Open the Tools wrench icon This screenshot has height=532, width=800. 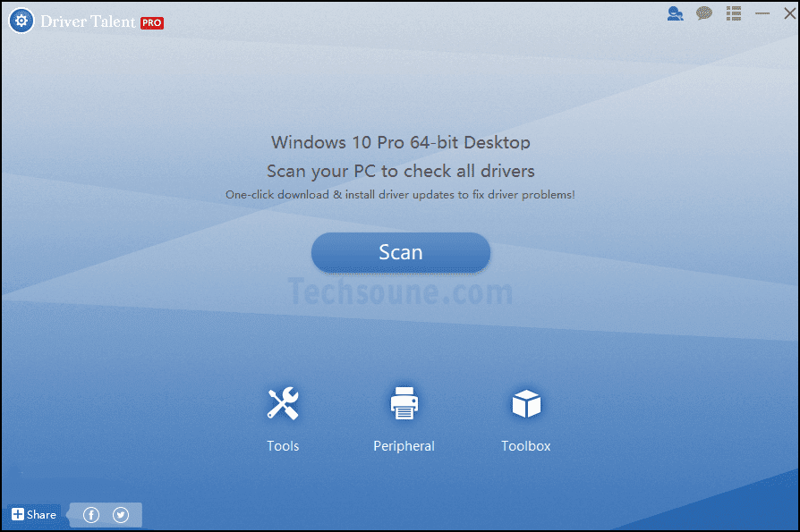click(283, 403)
